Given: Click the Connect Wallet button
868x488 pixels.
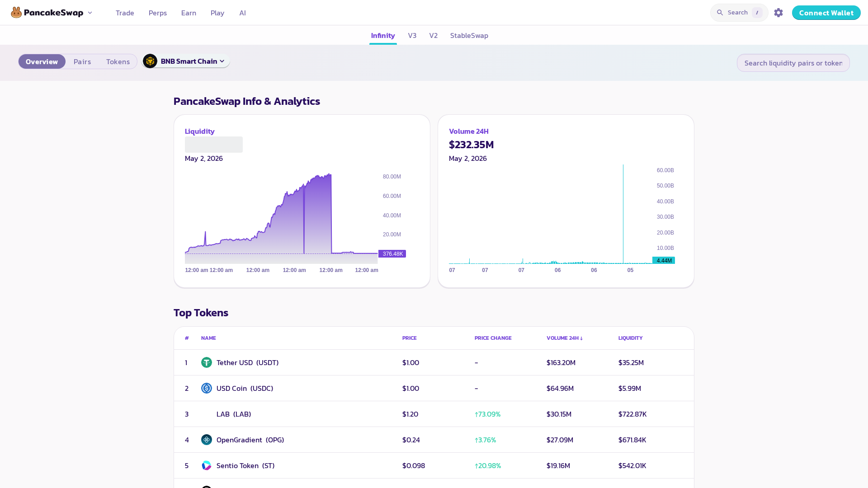Looking at the screenshot, I should [x=826, y=13].
